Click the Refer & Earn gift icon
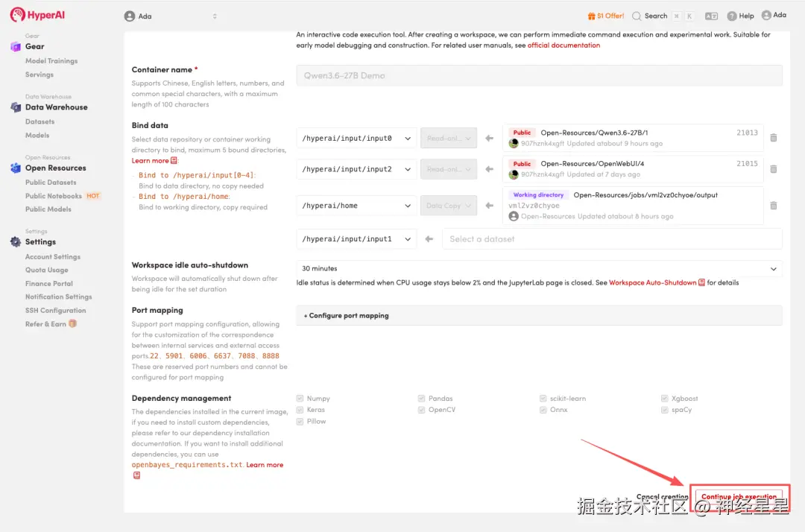805x532 pixels. [x=72, y=323]
